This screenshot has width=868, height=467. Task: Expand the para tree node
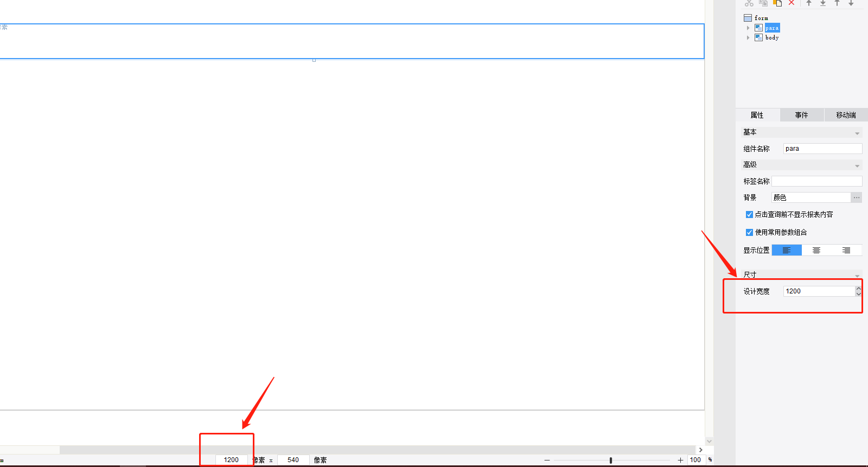point(748,28)
